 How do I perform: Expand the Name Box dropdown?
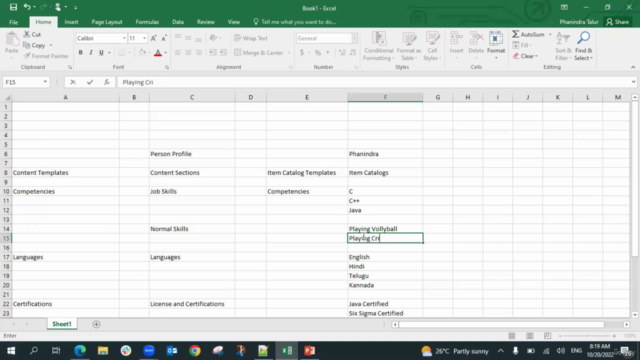[45, 82]
